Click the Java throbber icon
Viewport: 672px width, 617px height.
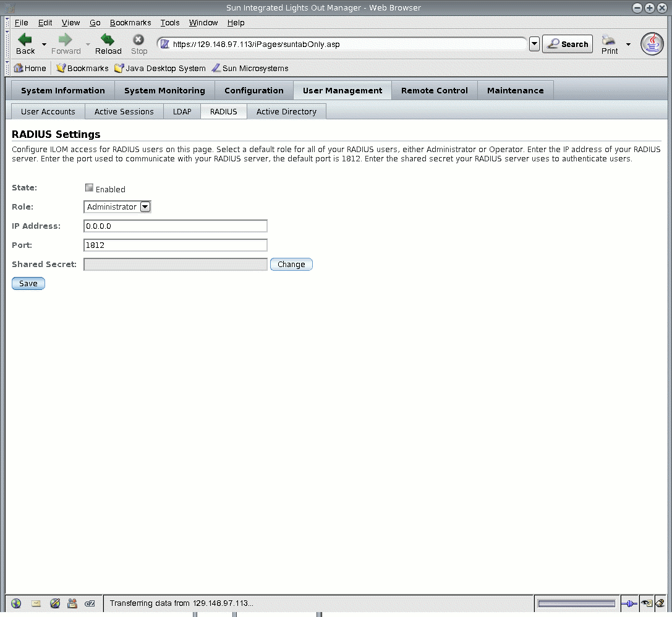[652, 44]
